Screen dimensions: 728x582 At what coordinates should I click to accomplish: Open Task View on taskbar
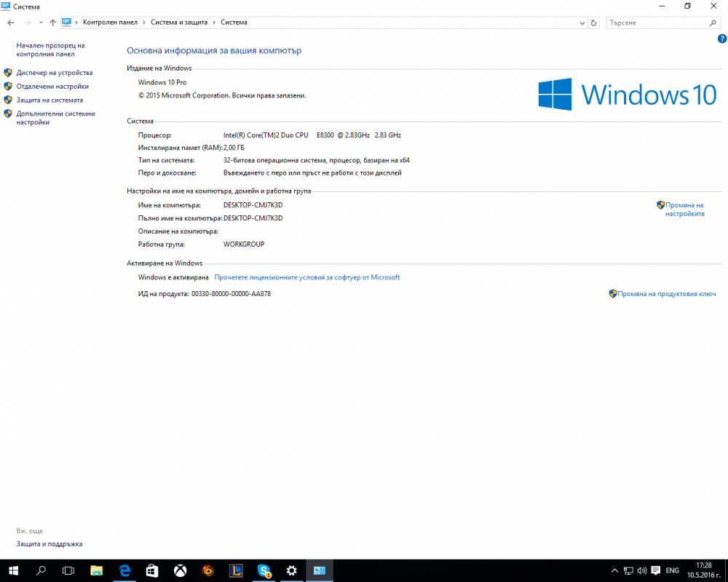pyautogui.click(x=68, y=570)
